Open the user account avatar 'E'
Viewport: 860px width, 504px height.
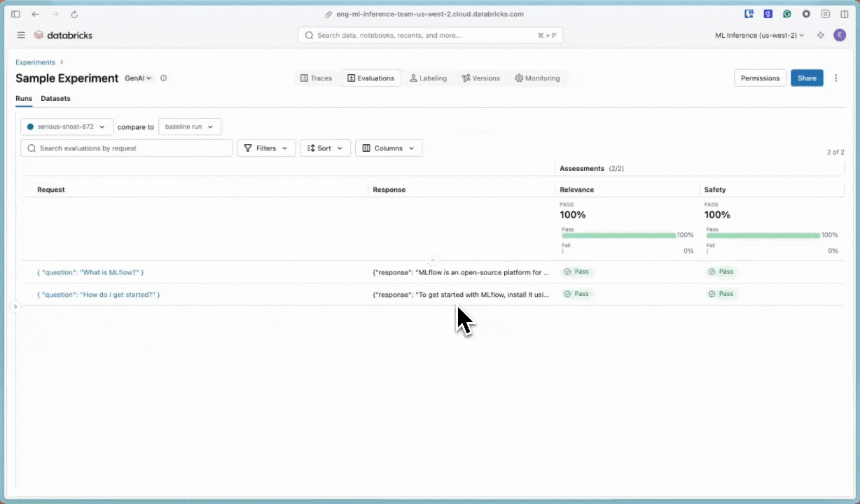[840, 35]
